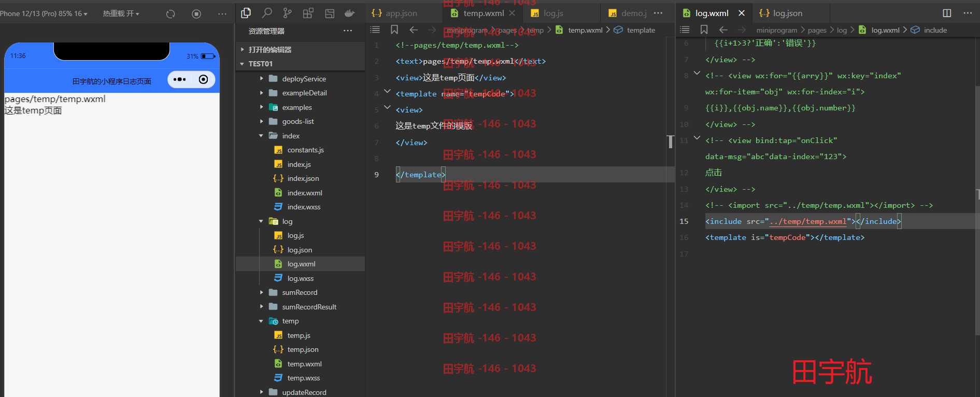Image resolution: width=980 pixels, height=397 pixels.
Task: Open the Explorer files icon in sidebar
Action: [246, 13]
